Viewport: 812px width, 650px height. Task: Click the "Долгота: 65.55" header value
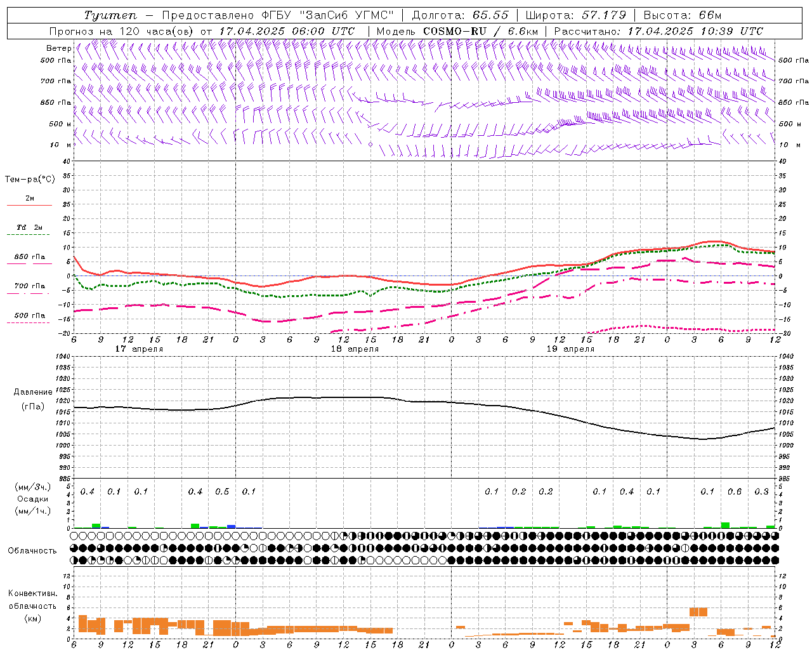tap(461, 15)
